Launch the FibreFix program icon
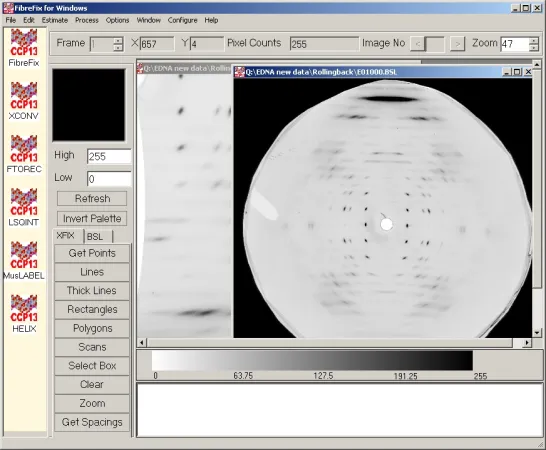Screen dimensions: 546x450 24,48
